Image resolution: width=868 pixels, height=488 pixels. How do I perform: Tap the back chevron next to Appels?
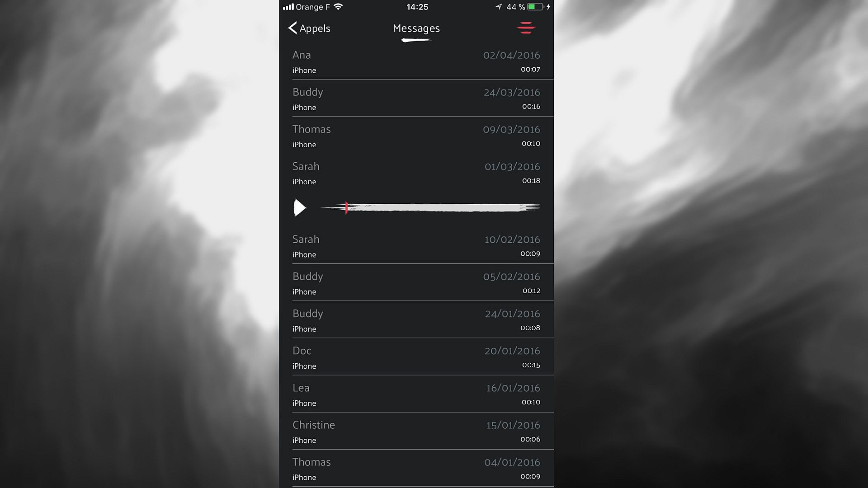pyautogui.click(x=292, y=28)
